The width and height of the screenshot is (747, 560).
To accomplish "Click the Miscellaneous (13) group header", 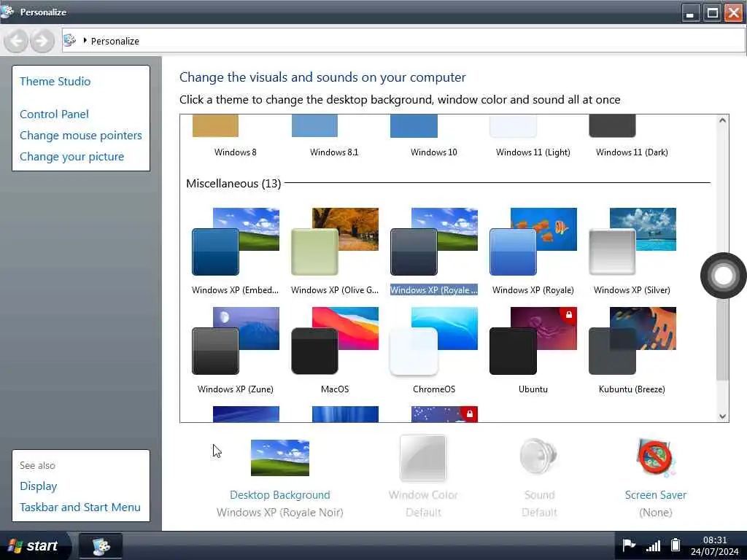I will tap(233, 183).
